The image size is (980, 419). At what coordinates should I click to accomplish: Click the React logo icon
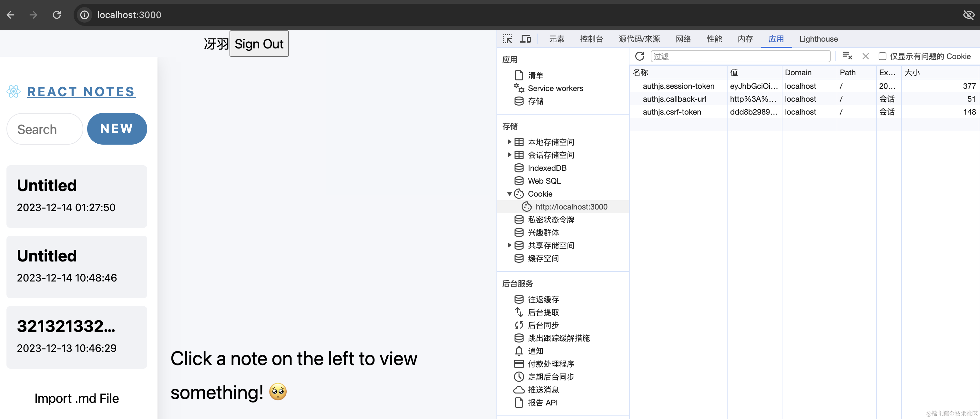click(14, 91)
